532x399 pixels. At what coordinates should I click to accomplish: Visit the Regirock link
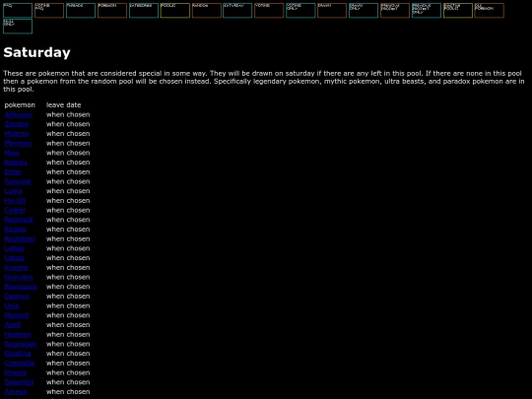coord(19,220)
